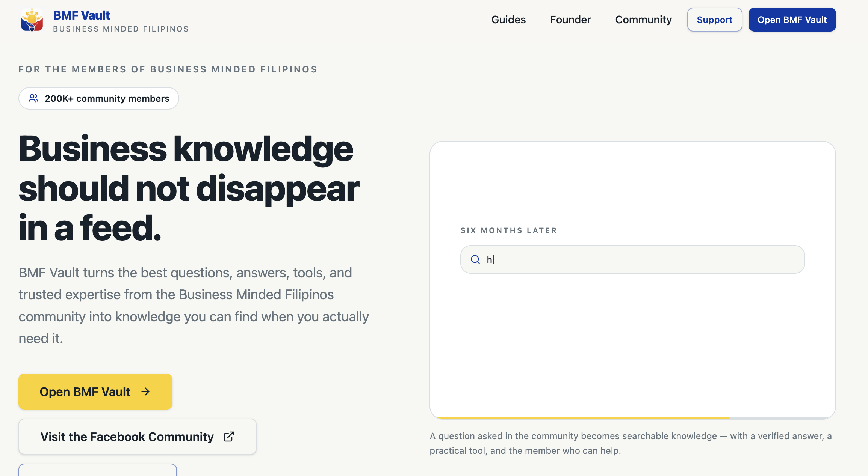Click the community members people icon
The image size is (868, 476).
(33, 98)
